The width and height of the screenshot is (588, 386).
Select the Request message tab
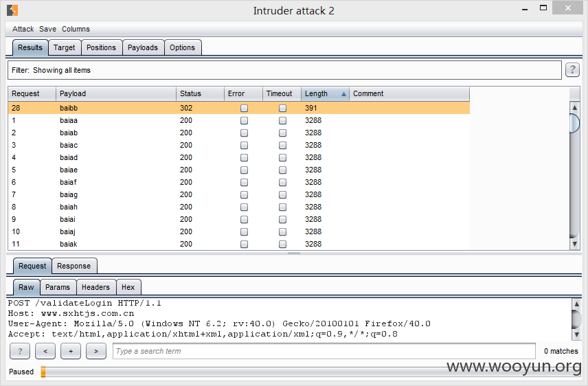click(x=32, y=266)
